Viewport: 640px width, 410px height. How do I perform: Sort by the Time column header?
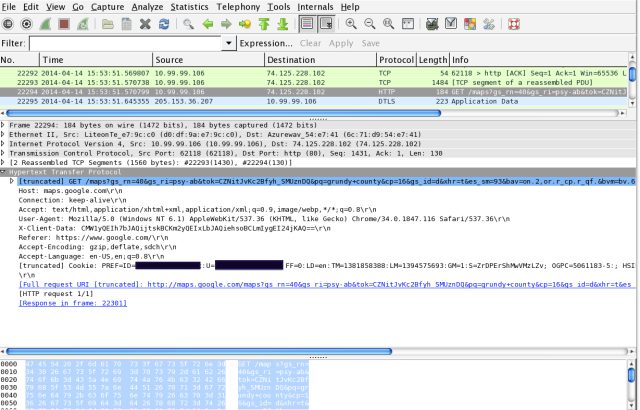click(96, 60)
